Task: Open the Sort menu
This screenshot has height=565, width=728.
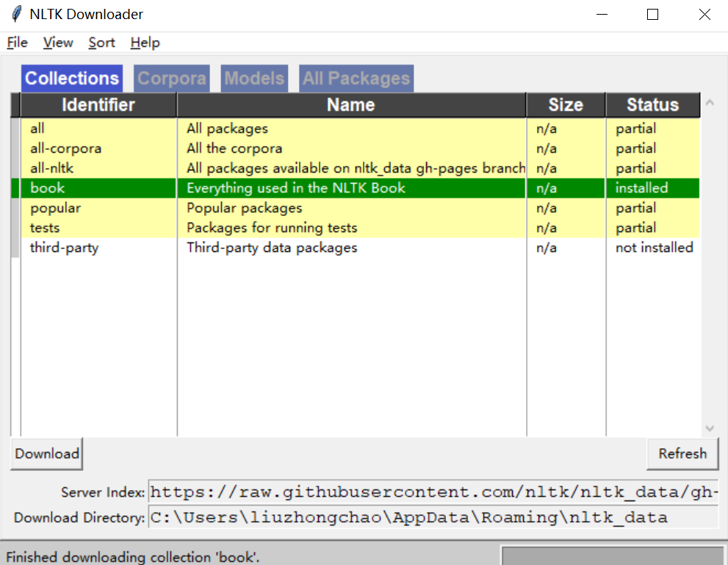Action: pyautogui.click(x=101, y=43)
